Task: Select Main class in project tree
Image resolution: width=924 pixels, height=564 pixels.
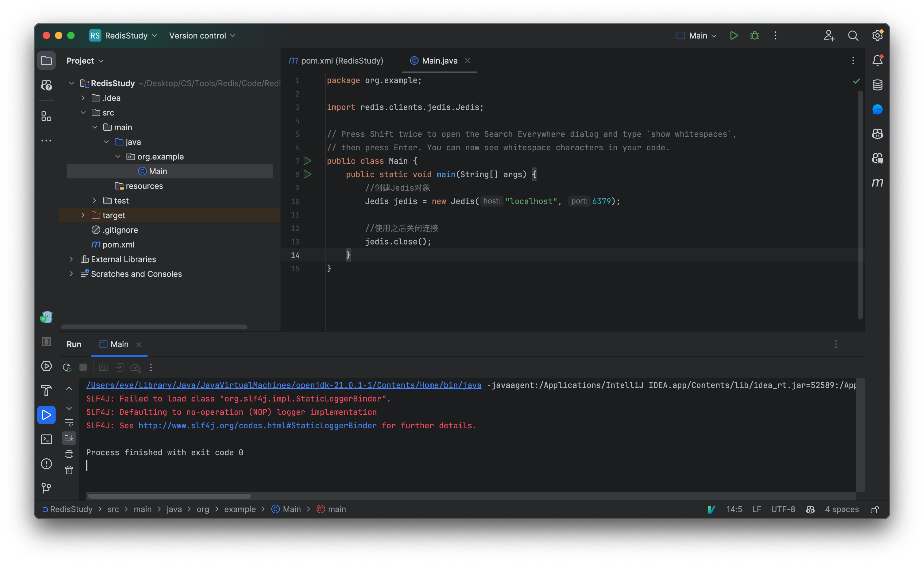Action: 170,171
